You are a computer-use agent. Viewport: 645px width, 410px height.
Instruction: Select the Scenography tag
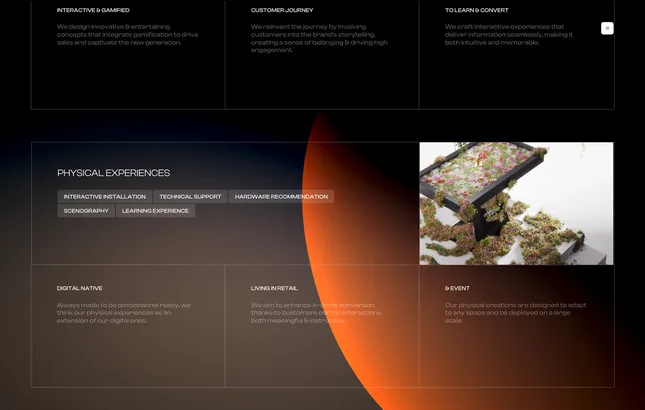pyautogui.click(x=86, y=211)
